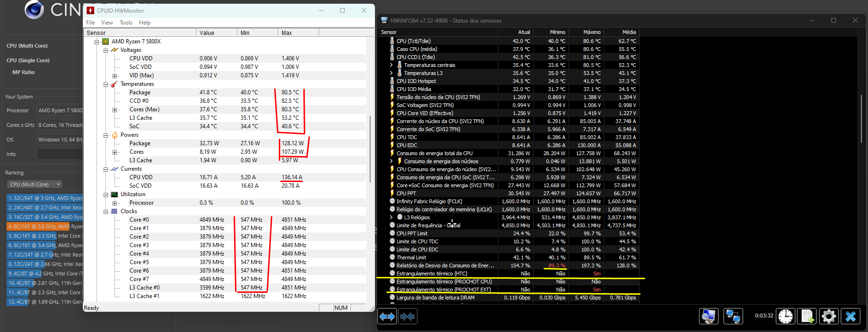Screen dimensions: 868x332
Task: Select the 8C/16T @ 3.8 GHz ranking entry
Action: pos(44,226)
